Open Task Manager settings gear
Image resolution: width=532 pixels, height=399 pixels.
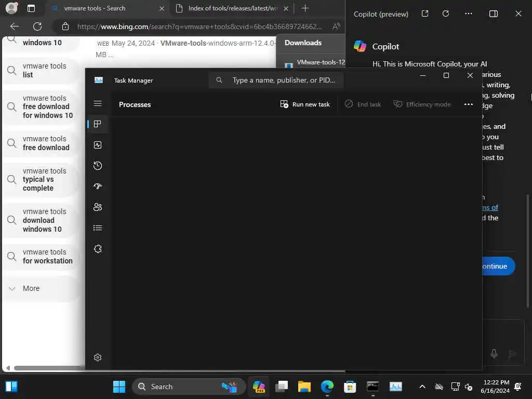(98, 357)
